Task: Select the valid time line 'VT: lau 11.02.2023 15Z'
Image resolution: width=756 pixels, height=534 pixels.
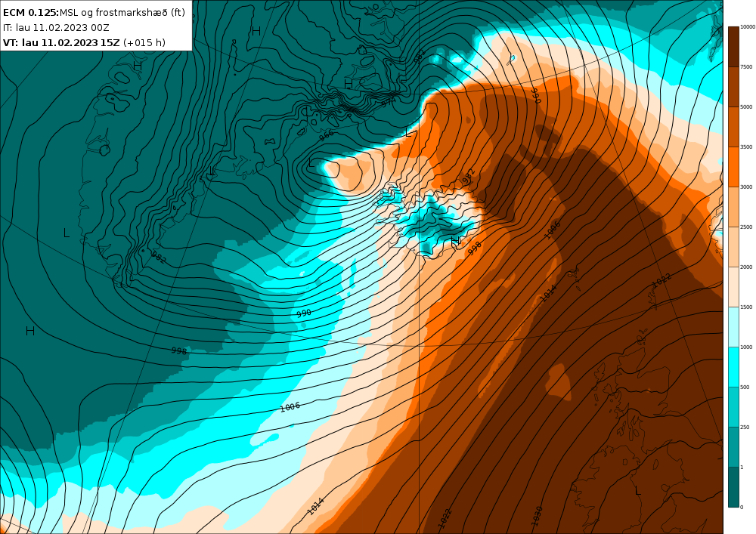Action: [61, 42]
